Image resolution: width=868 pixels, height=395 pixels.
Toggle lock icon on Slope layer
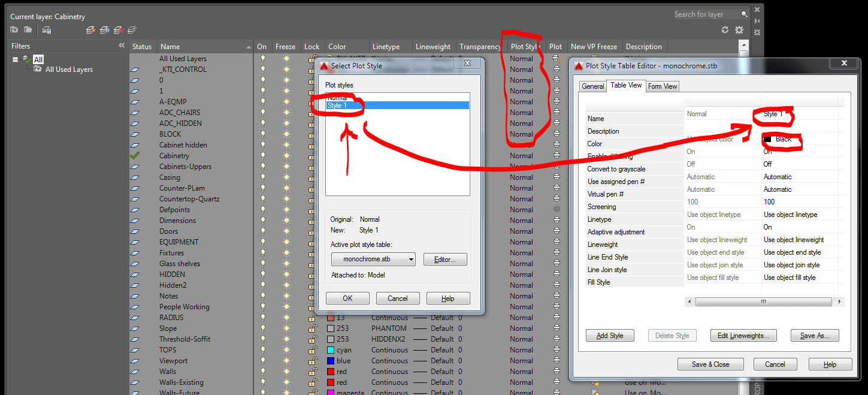(x=313, y=328)
